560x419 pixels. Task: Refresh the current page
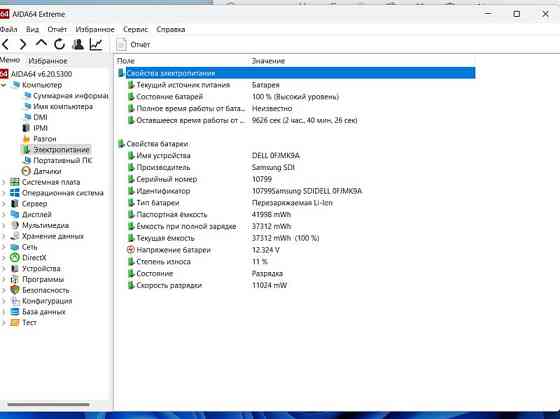pos(59,44)
